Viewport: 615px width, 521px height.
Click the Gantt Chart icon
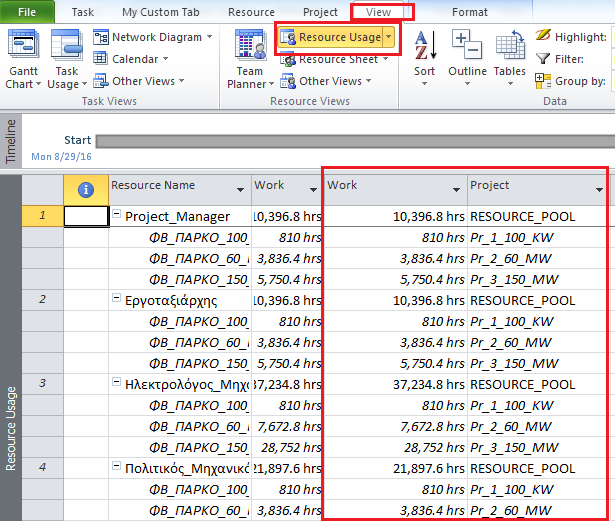pyautogui.click(x=24, y=46)
